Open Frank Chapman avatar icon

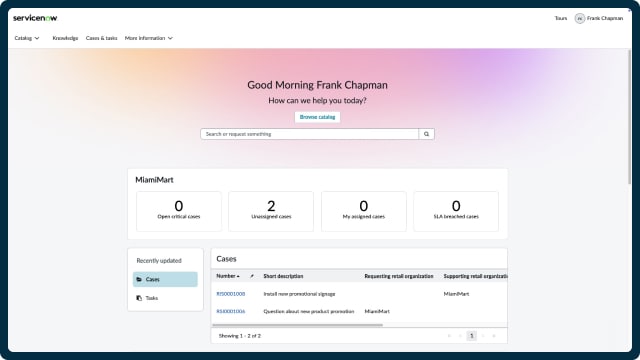(x=580, y=18)
